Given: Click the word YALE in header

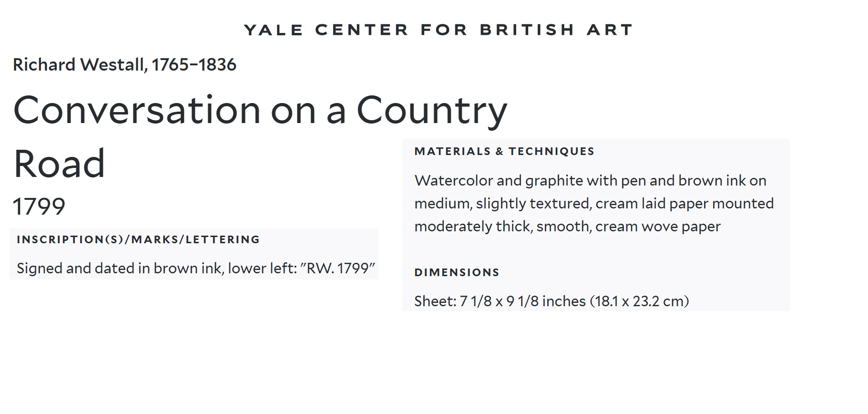Looking at the screenshot, I should (274, 30).
